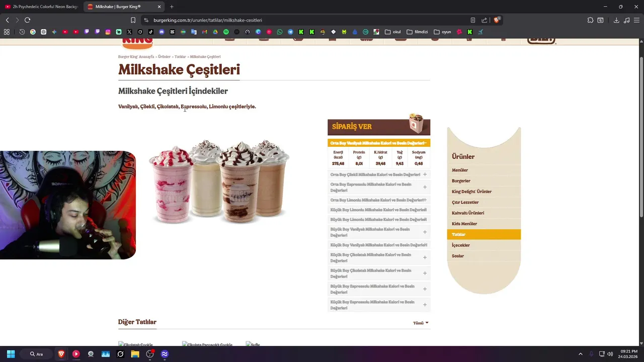Collapse Orta Boy Vanilyalı Milkshake nutrition header
The height and width of the screenshot is (362, 644).
click(x=379, y=143)
